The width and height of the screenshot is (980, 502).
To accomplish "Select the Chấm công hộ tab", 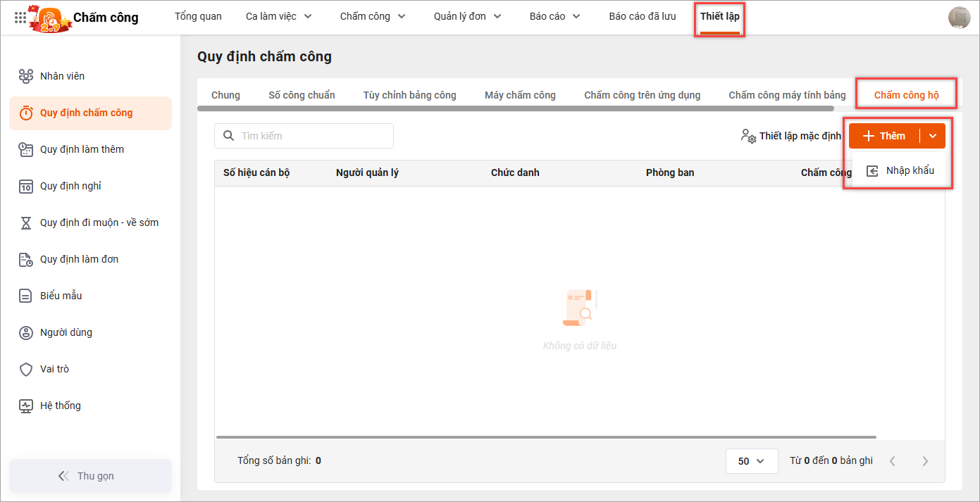I will (x=906, y=95).
